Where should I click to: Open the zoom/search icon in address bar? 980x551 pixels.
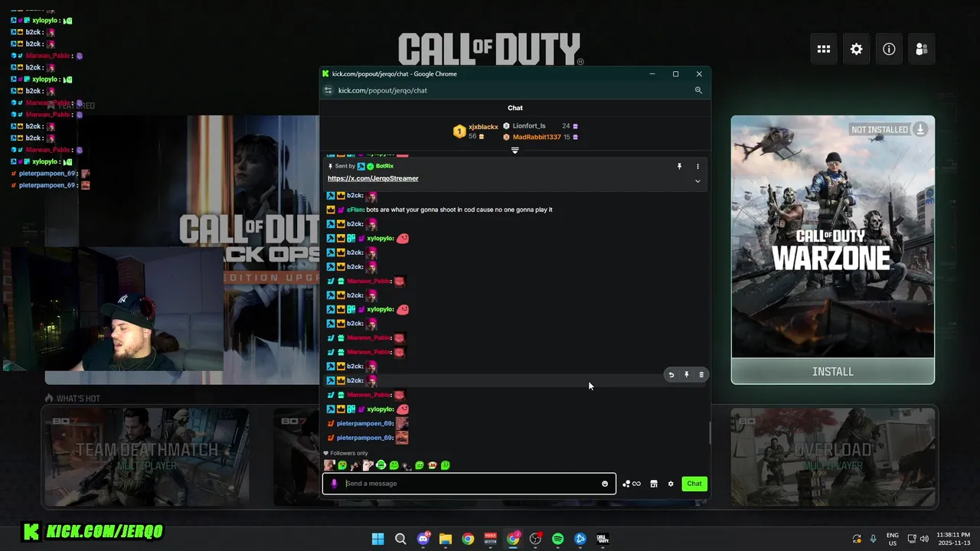point(698,90)
